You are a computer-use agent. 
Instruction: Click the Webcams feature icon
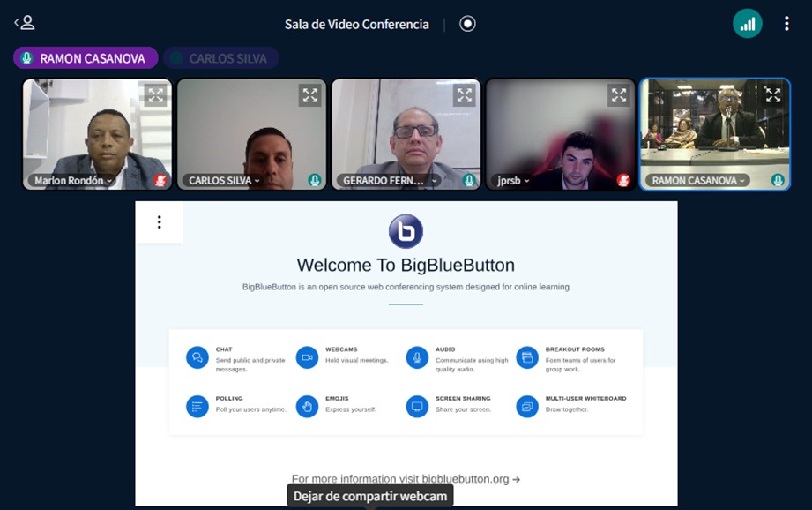(307, 357)
